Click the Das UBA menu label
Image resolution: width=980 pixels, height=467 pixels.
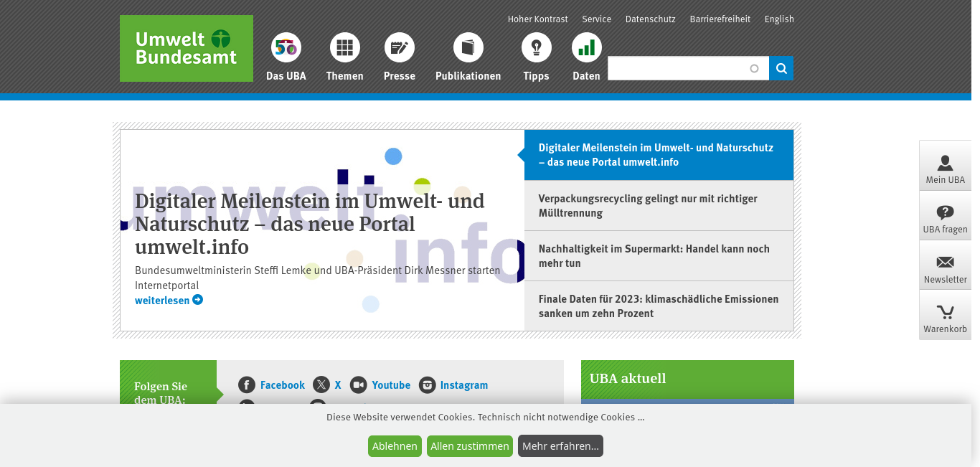coord(286,76)
